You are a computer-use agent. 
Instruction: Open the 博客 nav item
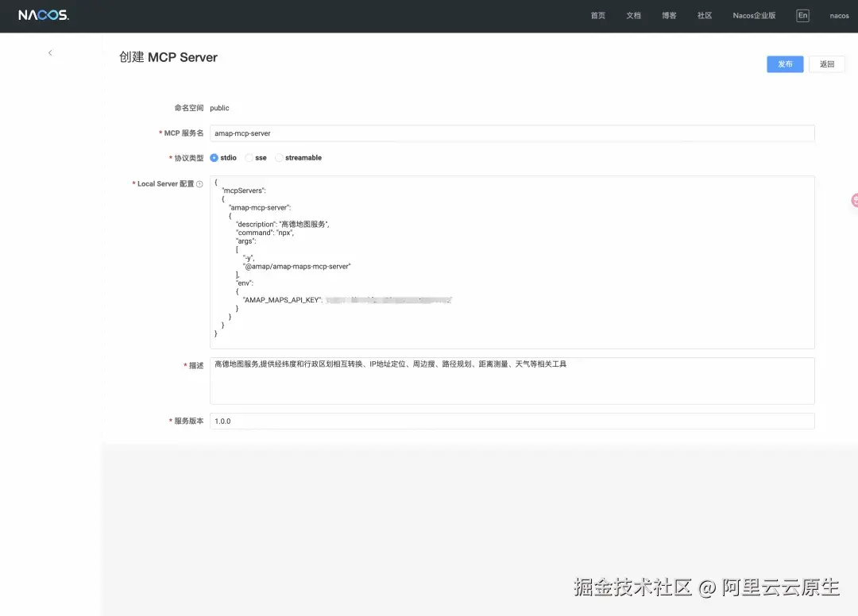pyautogui.click(x=669, y=16)
